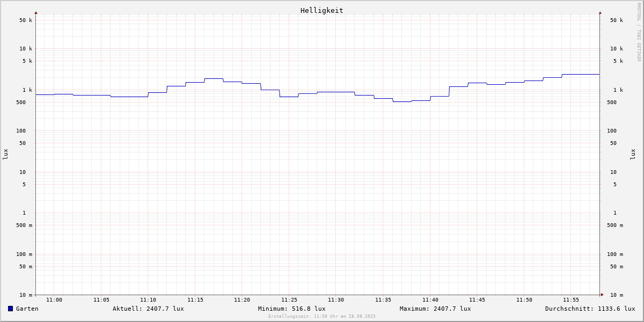Click the 500 m label on left axis
The image size is (644, 322).
(24, 225)
